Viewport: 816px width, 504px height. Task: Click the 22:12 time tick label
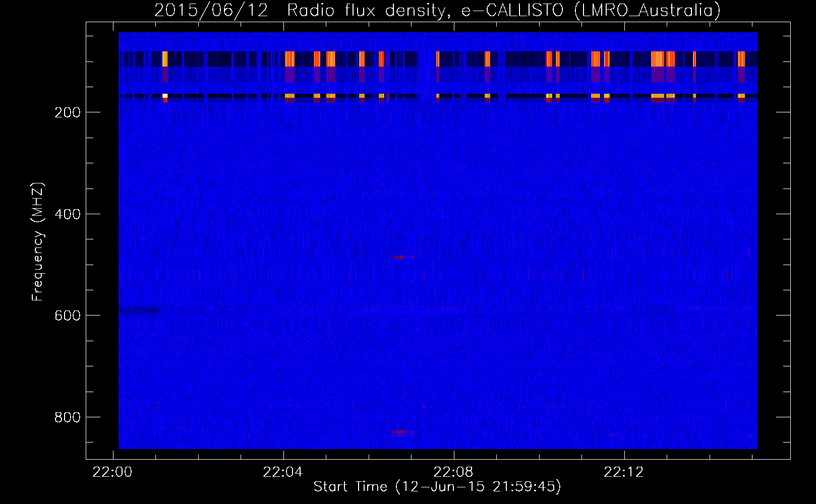pyautogui.click(x=624, y=472)
